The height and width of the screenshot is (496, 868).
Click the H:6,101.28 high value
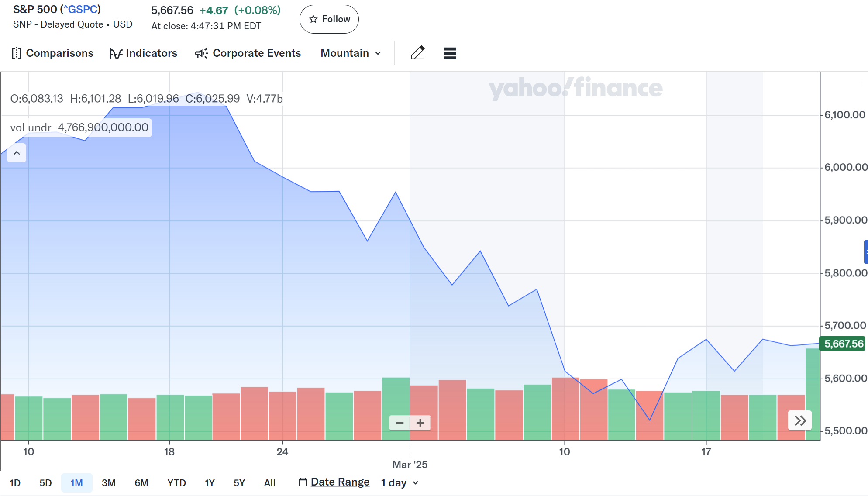96,99
